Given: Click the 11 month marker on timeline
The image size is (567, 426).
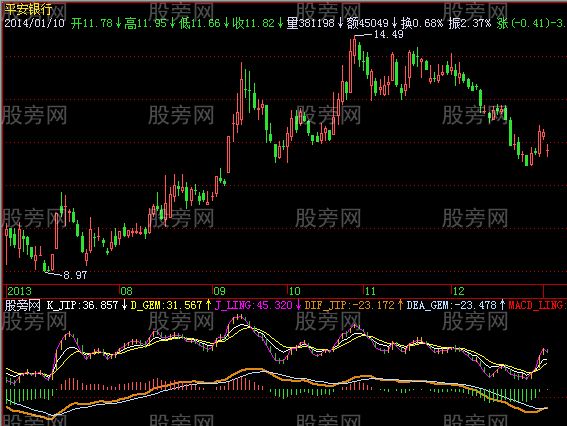Looking at the screenshot, I should 370,291.
